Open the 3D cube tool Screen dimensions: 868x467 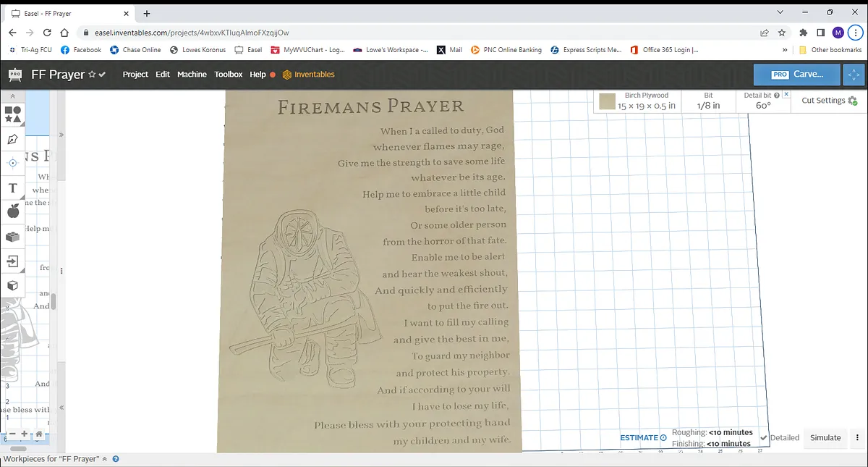pos(13,285)
